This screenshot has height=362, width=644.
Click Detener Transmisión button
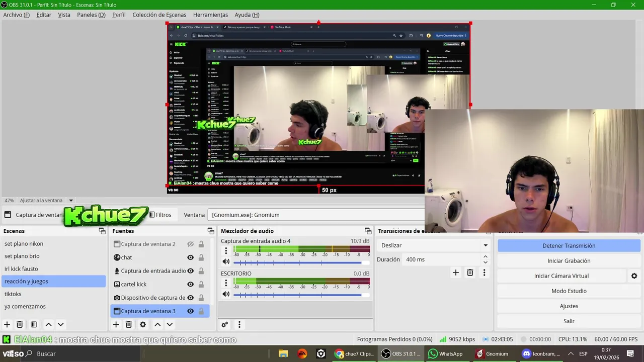pyautogui.click(x=569, y=246)
